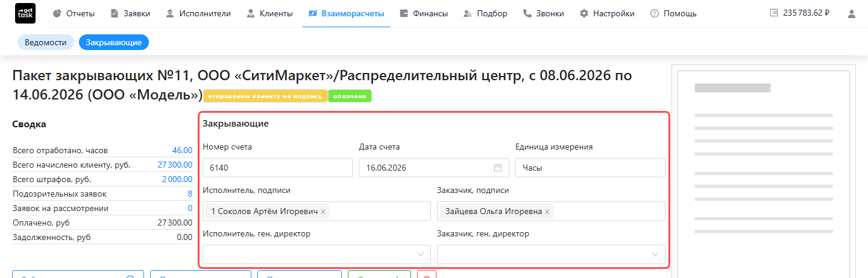Click the worked hours value 46.00
This screenshot has height=278, width=868.
tap(182, 150)
